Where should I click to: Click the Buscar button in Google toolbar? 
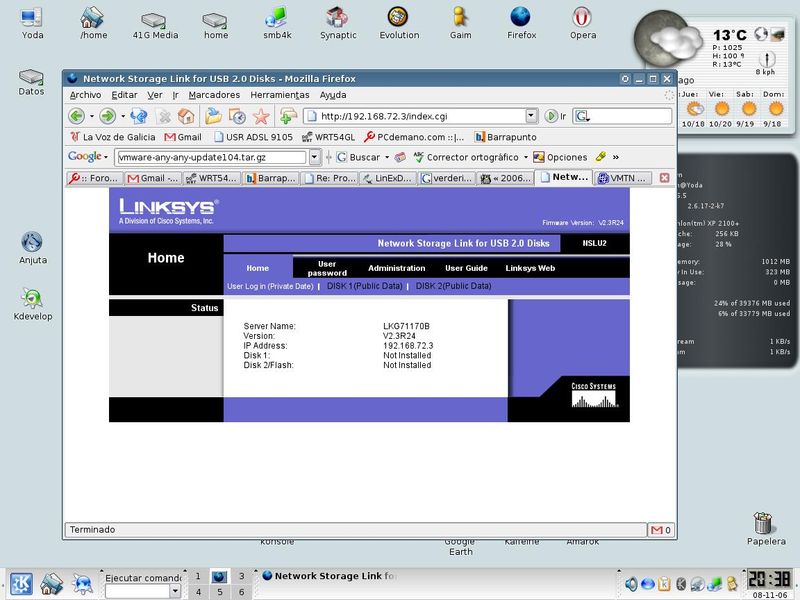pyautogui.click(x=359, y=157)
